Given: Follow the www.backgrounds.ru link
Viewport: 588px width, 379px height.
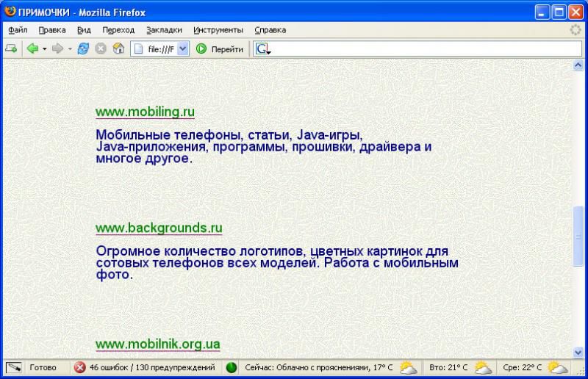Looking at the screenshot, I should click(159, 228).
